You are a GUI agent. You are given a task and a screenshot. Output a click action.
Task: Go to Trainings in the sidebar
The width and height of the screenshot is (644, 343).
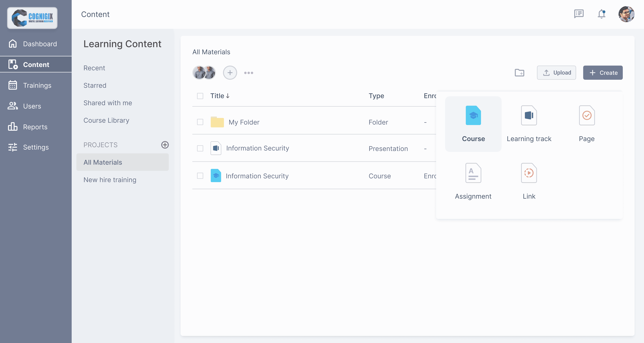click(x=37, y=85)
